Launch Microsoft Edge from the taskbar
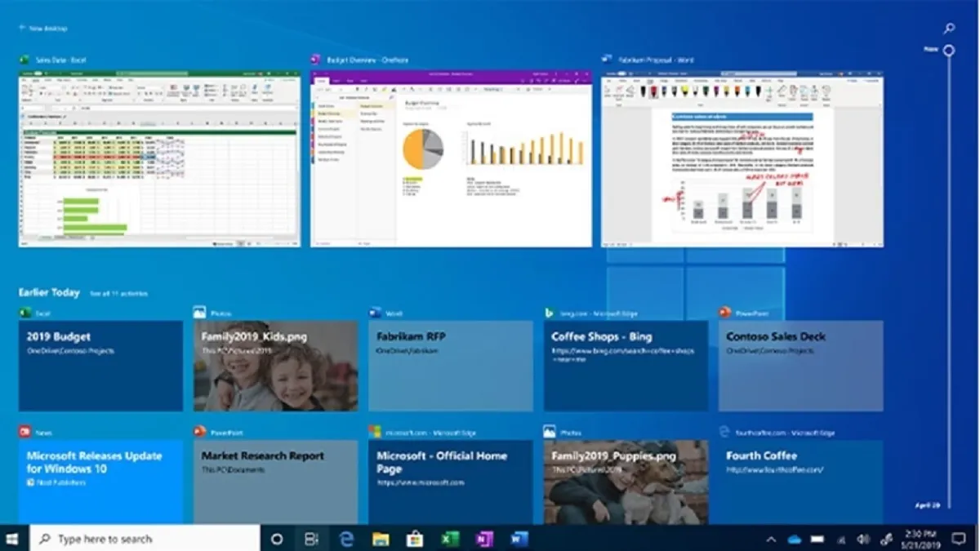980x551 pixels. pos(346,539)
